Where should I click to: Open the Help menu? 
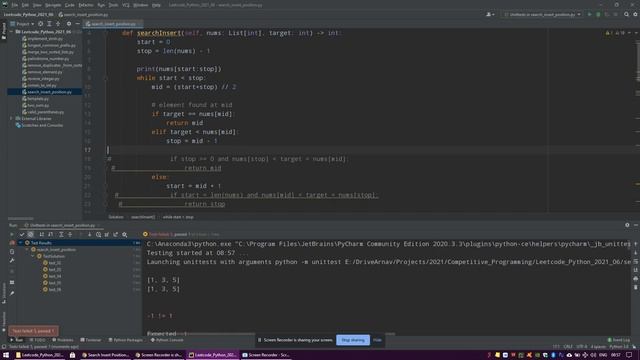pyautogui.click(x=156, y=5)
